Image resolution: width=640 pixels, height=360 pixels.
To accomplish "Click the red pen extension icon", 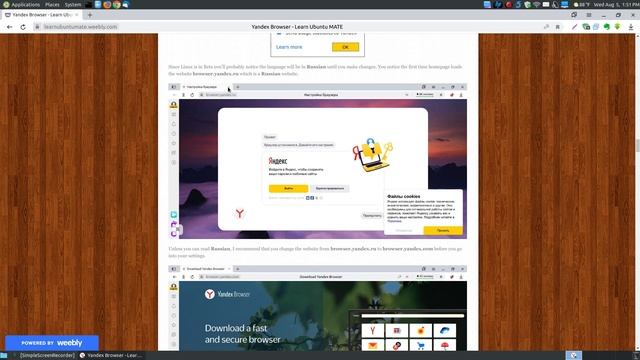I will point(575,27).
